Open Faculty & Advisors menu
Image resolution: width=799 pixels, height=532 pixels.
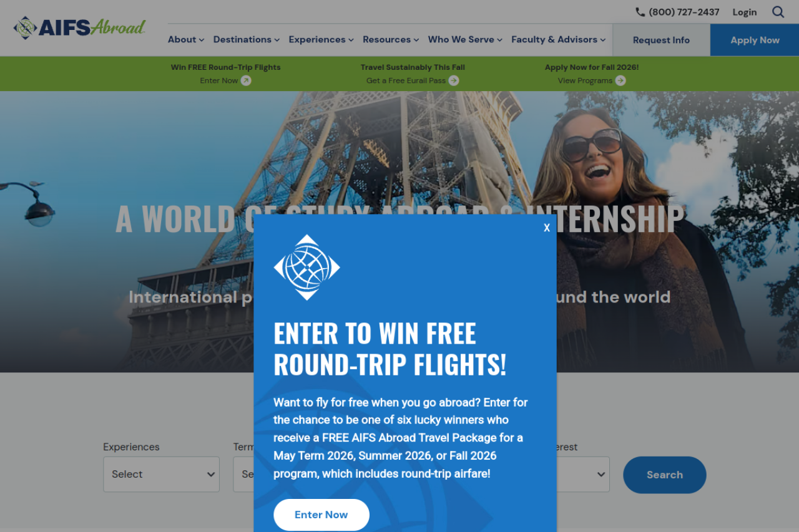click(559, 39)
